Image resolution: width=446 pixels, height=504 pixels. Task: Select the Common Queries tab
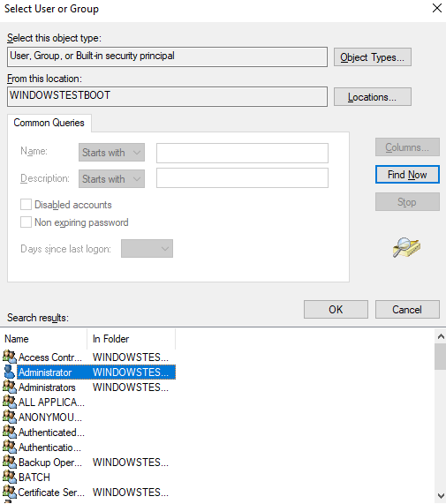pyautogui.click(x=49, y=123)
